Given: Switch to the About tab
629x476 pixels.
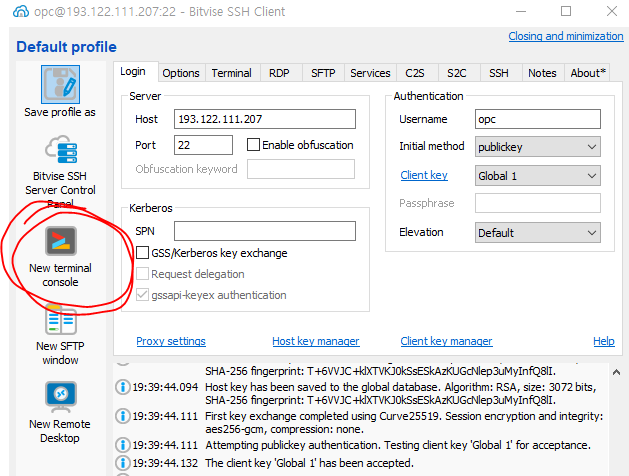Looking at the screenshot, I should coord(588,73).
